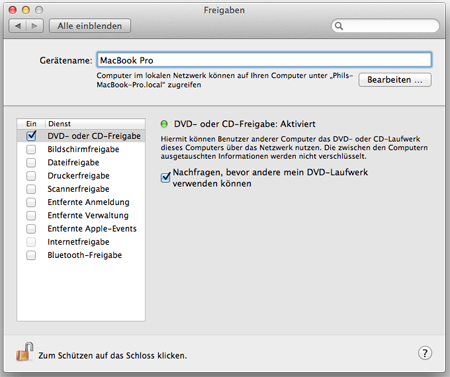Select the "Internetfreigabe" service row
The image size is (450, 377).
pos(81,242)
